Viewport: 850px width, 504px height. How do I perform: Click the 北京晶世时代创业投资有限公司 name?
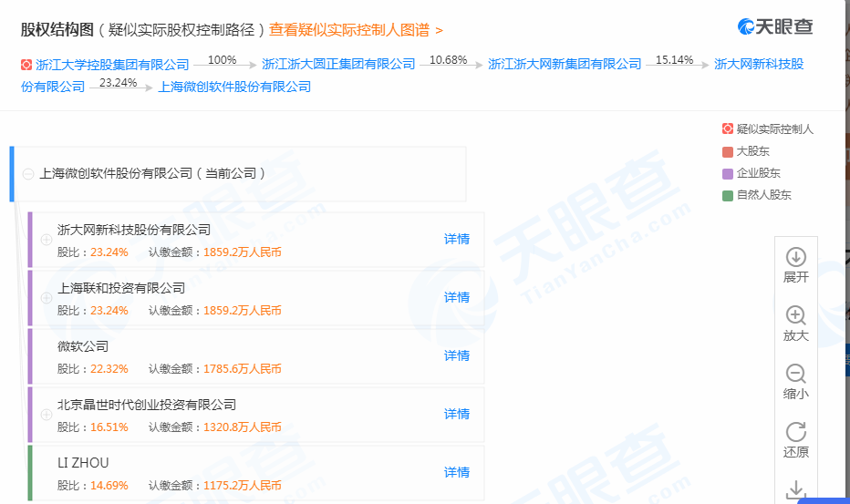(147, 405)
